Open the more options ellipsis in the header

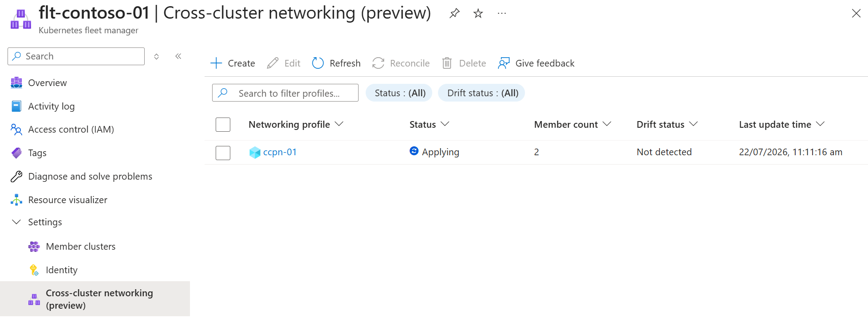pos(502,13)
